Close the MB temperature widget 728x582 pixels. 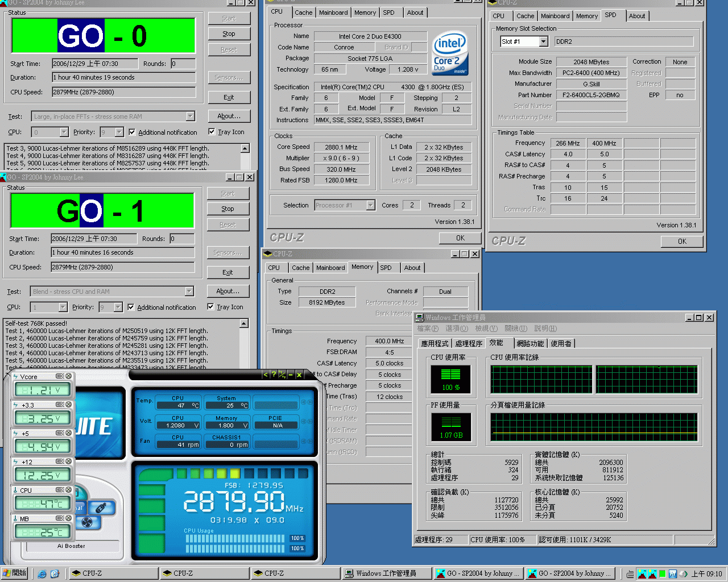coord(69,518)
